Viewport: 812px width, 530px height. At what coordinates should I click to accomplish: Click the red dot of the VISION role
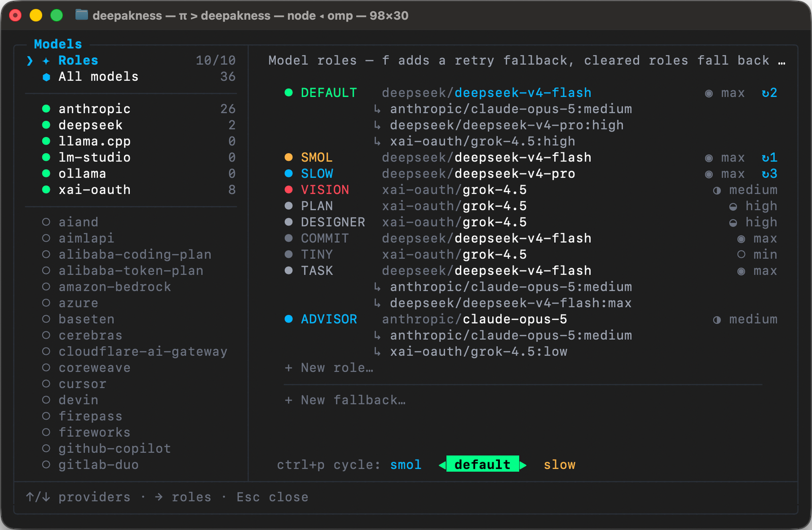[x=289, y=190]
